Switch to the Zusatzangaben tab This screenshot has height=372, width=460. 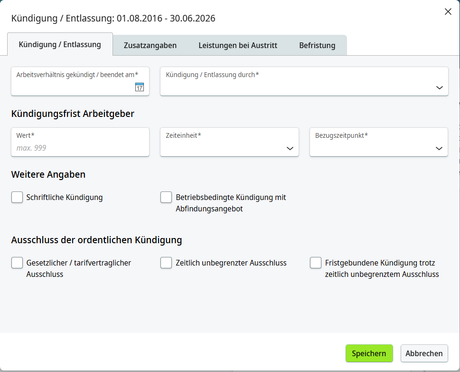(x=150, y=45)
